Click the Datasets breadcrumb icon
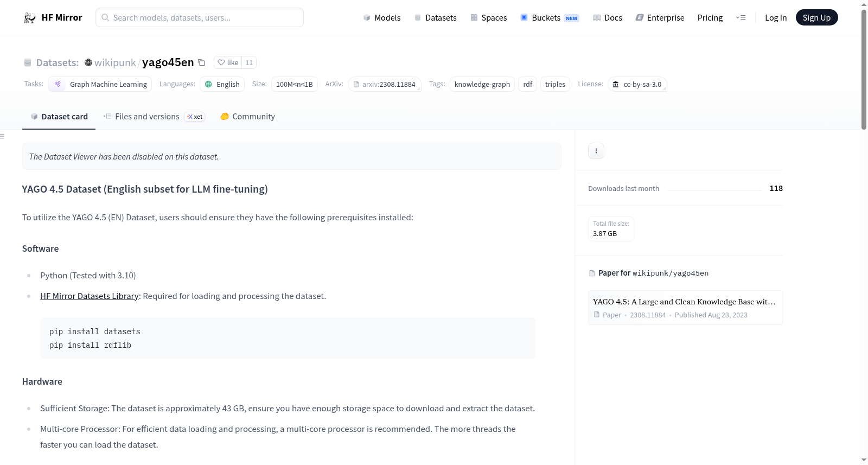Screen dimensions: 868x465 coord(28,63)
